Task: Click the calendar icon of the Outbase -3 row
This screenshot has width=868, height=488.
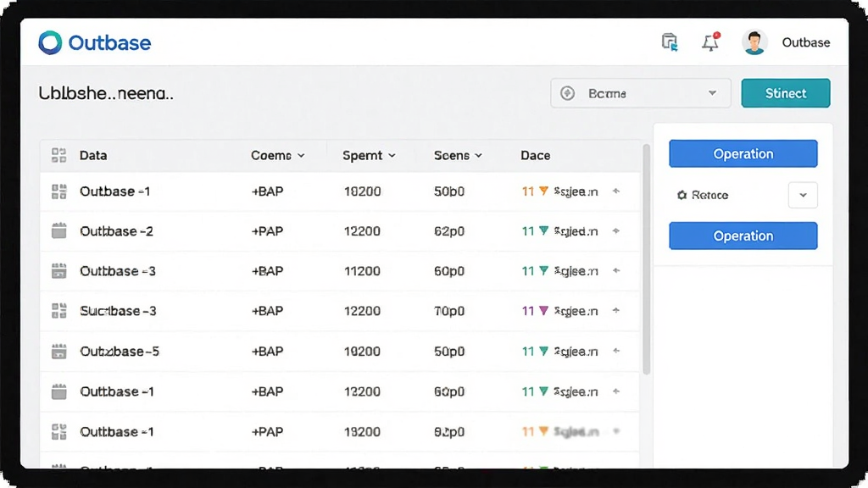Action: tap(58, 271)
